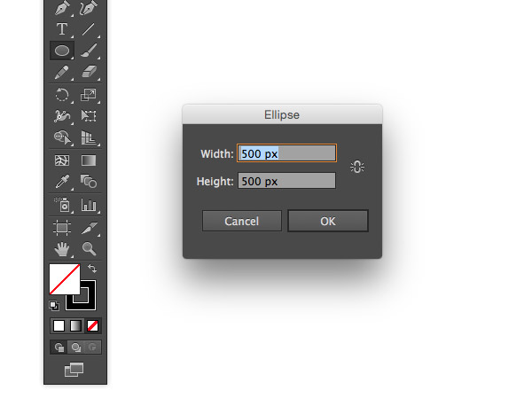The height and width of the screenshot is (406, 532).
Task: Select the Ellipse tool
Action: (x=62, y=51)
